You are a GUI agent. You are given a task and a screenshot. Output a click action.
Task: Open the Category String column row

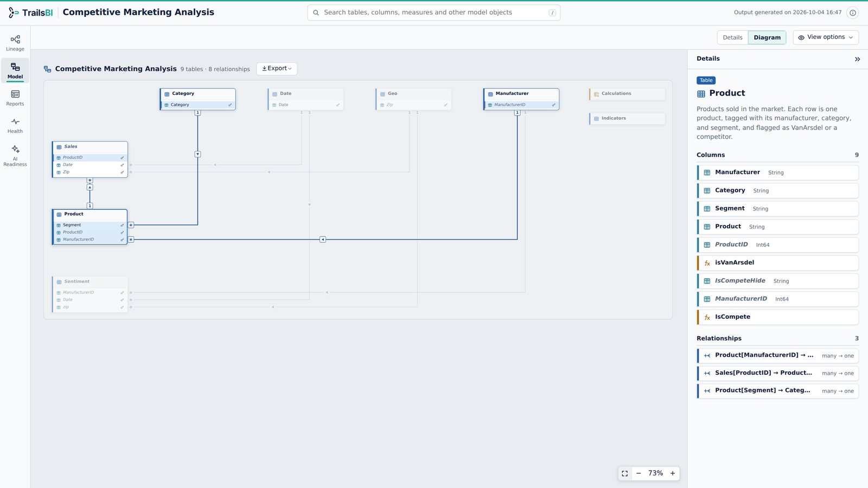(x=777, y=191)
